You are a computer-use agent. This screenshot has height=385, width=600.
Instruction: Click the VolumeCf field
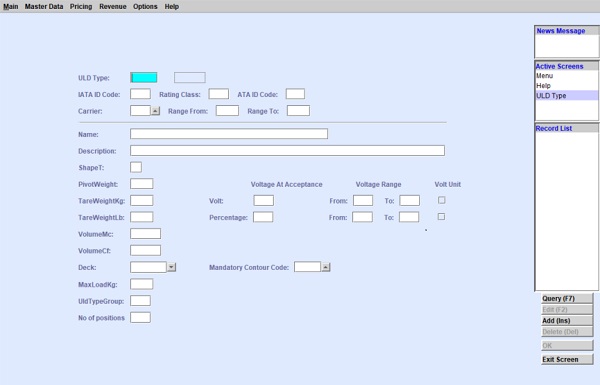145,250
